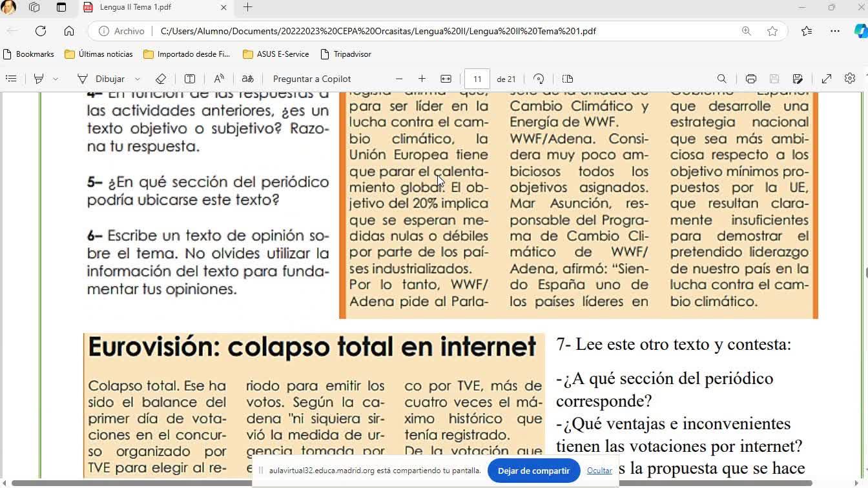The image size is (868, 488).
Task: Add this page to favorites with the star
Action: pos(772,31)
